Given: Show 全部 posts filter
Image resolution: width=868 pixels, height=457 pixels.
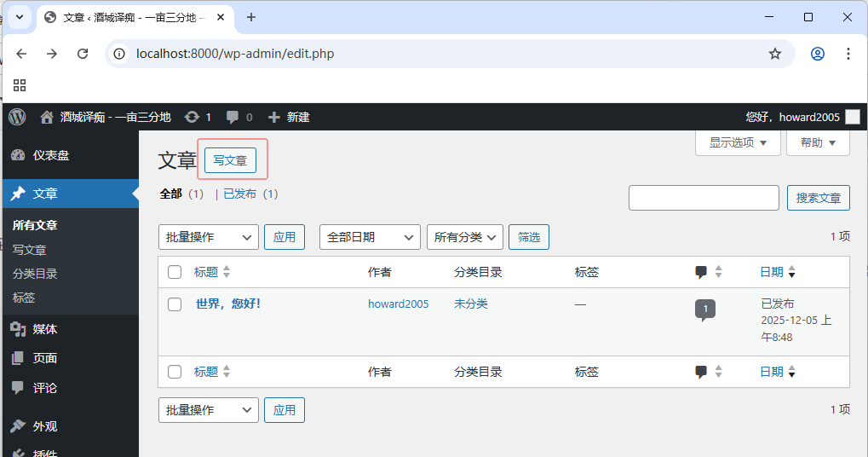Looking at the screenshot, I should [x=170, y=194].
